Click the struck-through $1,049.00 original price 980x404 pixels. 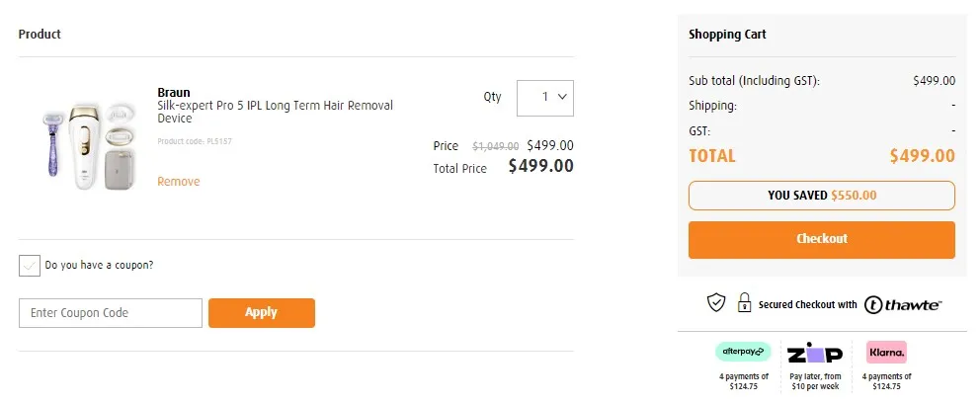click(496, 146)
